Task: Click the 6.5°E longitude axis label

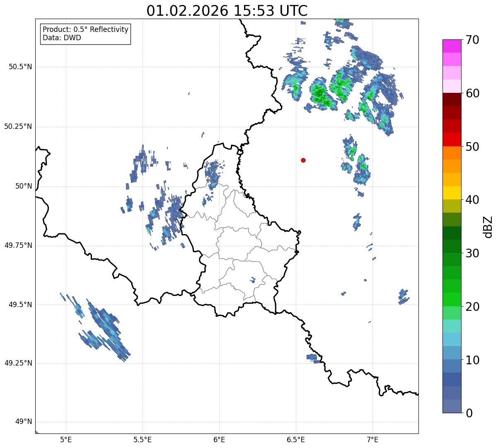Action: (x=296, y=439)
